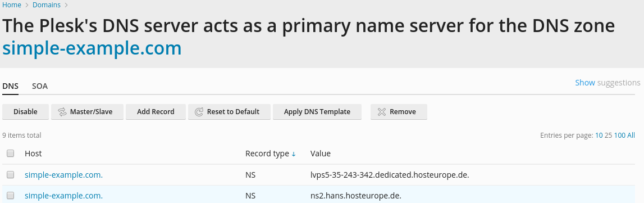Toggle the select-all checkbox in table header
The image size is (644, 203).
click(10, 154)
